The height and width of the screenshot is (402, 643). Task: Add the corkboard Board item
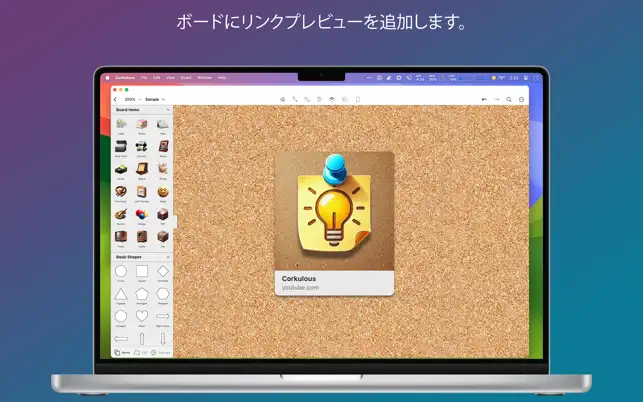click(x=142, y=169)
